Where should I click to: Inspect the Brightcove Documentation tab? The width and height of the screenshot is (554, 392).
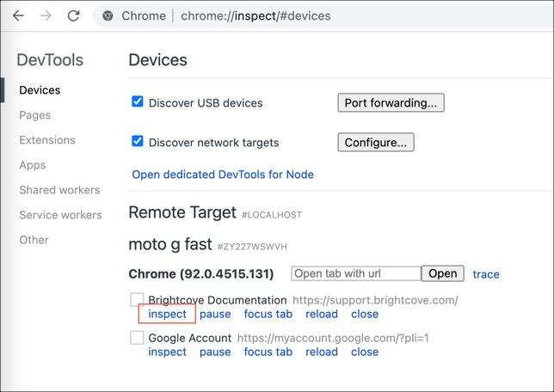[x=167, y=314]
